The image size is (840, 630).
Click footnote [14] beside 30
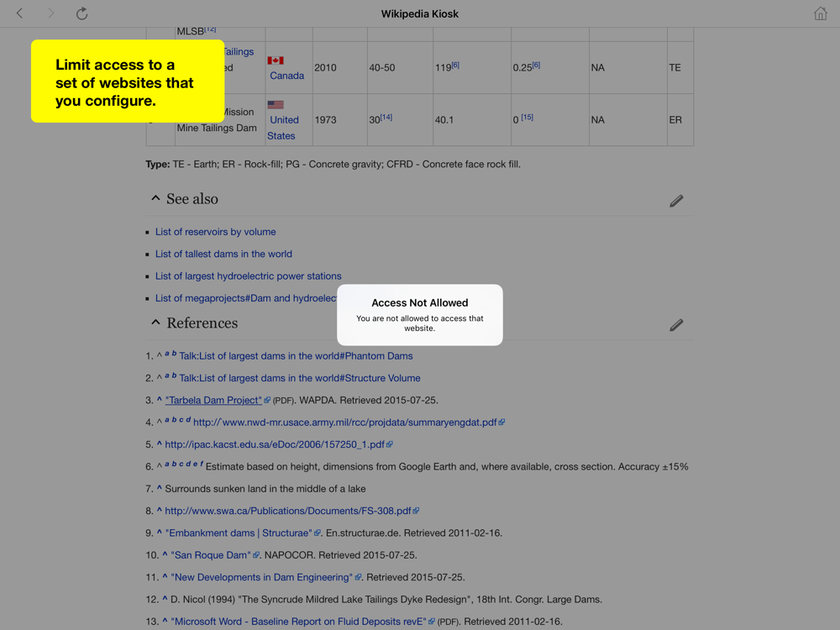tap(386, 117)
